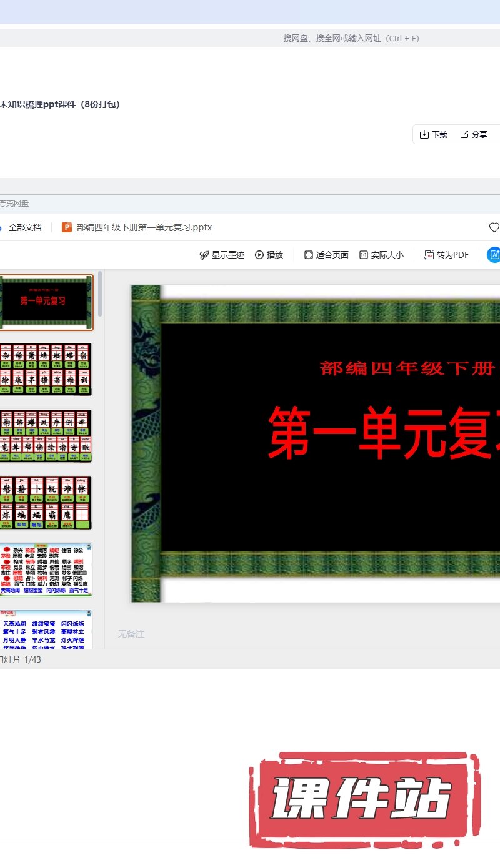The width and height of the screenshot is (500, 868).
Task: Open the third slide thumbnail
Action: 46,436
